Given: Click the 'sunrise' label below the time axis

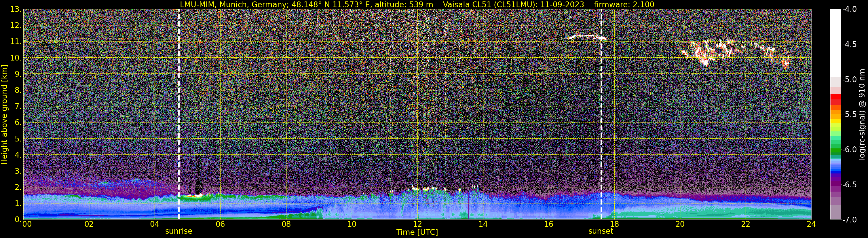Looking at the screenshot, I should (x=178, y=231).
